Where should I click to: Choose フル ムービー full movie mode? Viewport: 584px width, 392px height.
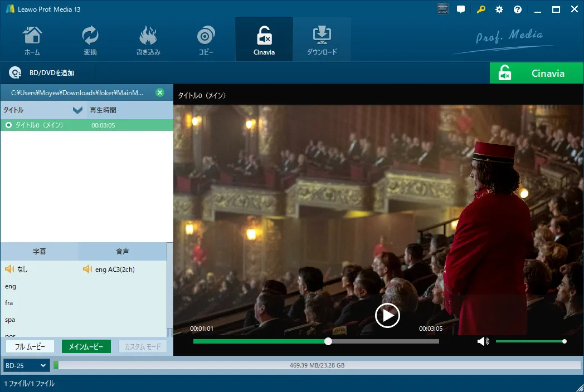coord(30,346)
